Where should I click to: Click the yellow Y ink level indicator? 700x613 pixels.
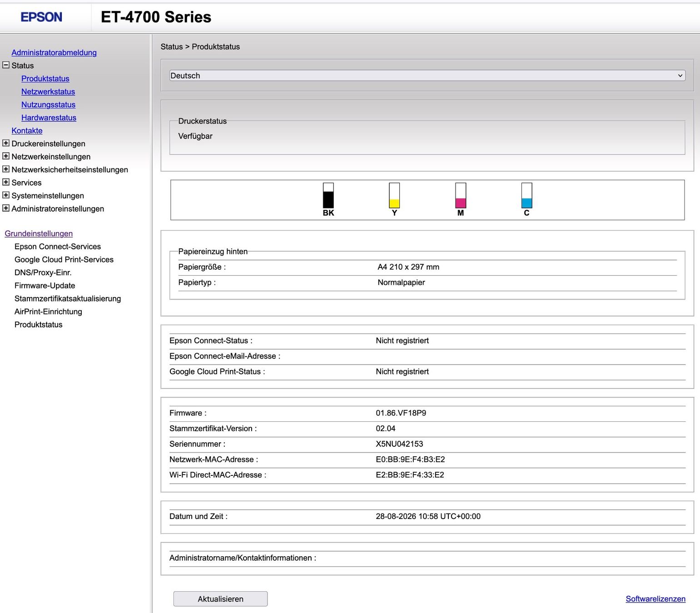coord(394,196)
